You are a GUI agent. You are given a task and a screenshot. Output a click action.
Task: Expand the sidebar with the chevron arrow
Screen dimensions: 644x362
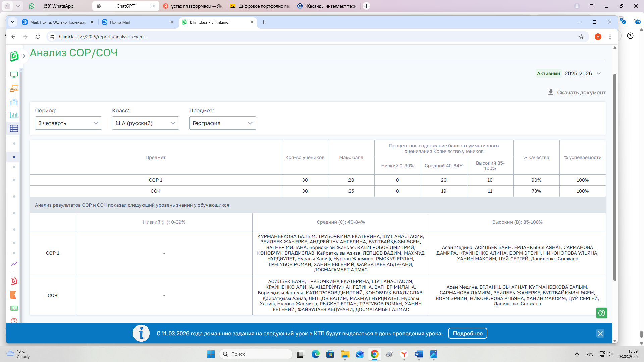point(24,56)
